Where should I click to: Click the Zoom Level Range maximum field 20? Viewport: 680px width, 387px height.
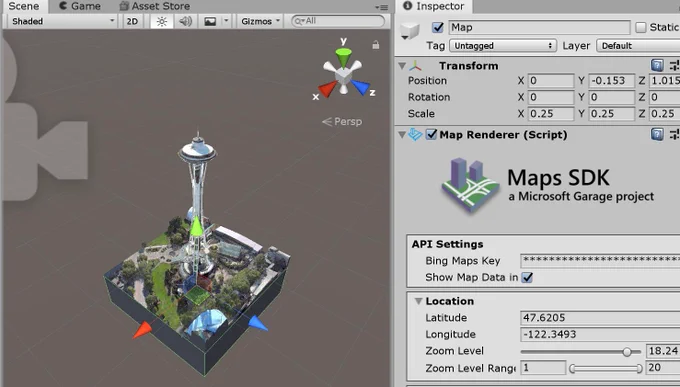click(663, 367)
